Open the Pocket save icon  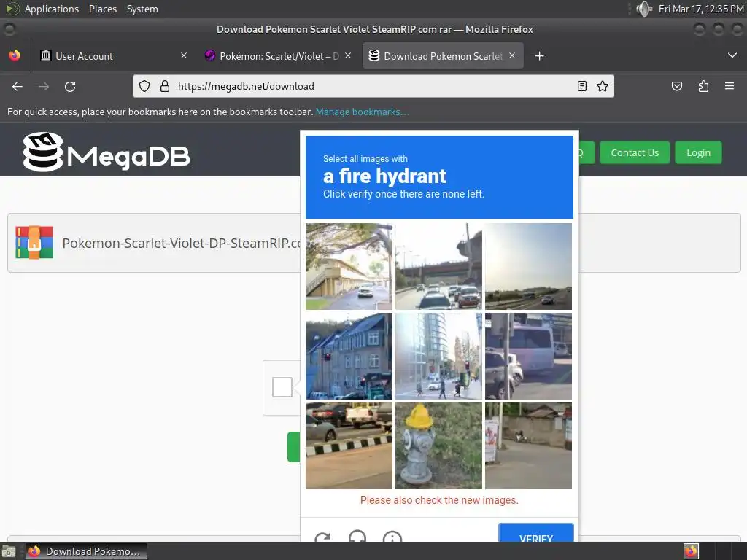click(x=676, y=86)
